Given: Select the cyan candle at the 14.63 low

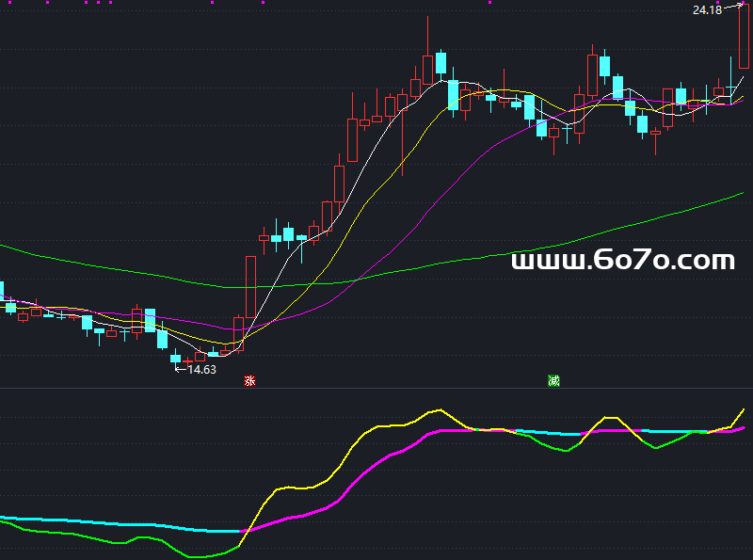Looking at the screenshot, I should (175, 358).
